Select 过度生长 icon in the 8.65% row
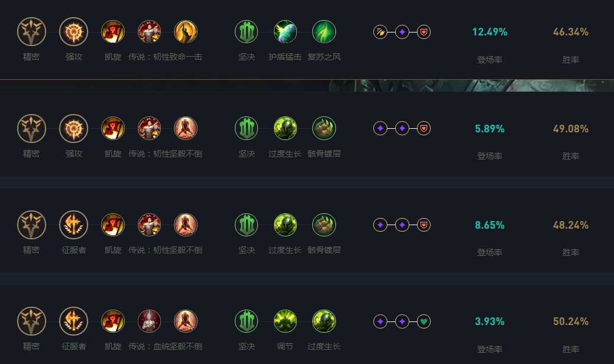The image size is (614, 364). pyautogui.click(x=285, y=225)
